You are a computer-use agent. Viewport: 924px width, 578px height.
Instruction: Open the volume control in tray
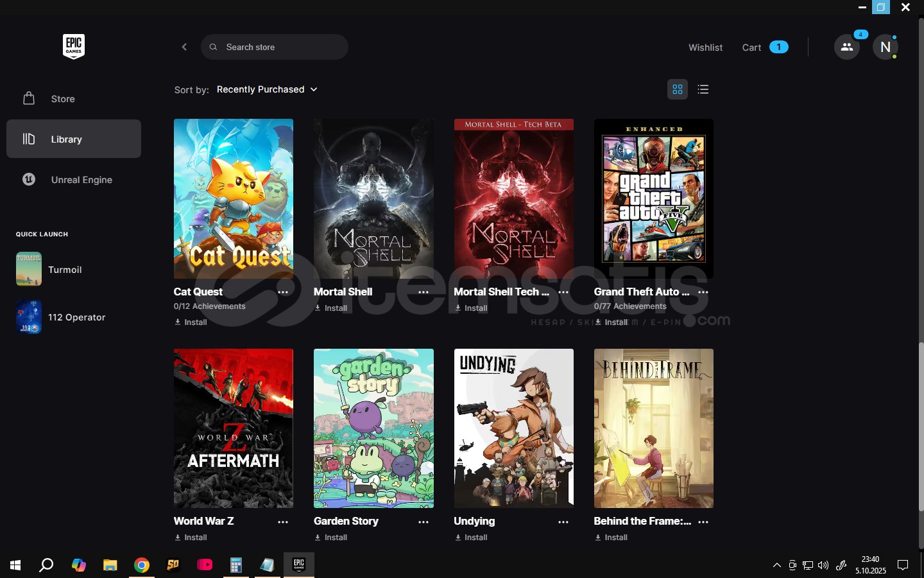point(823,565)
